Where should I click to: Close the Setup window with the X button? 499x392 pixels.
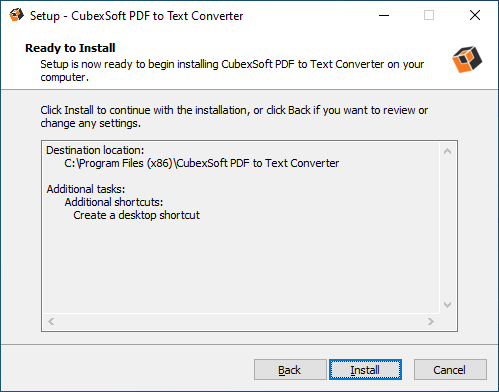475,15
